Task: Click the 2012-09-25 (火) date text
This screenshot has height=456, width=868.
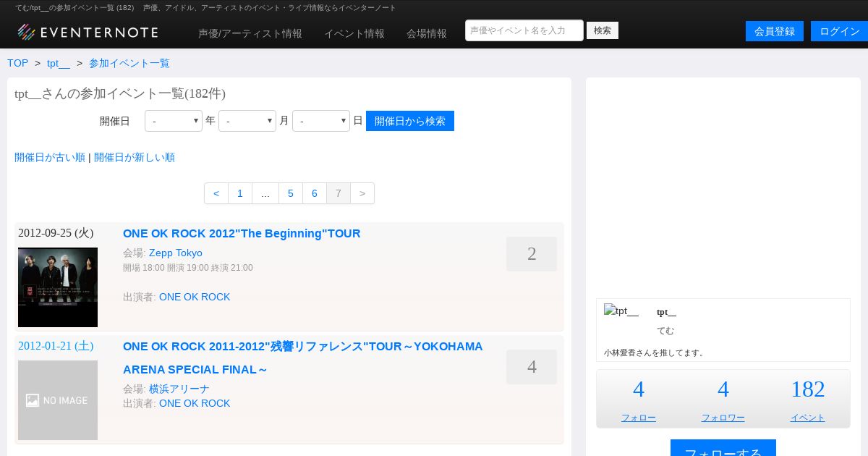Action: [56, 233]
